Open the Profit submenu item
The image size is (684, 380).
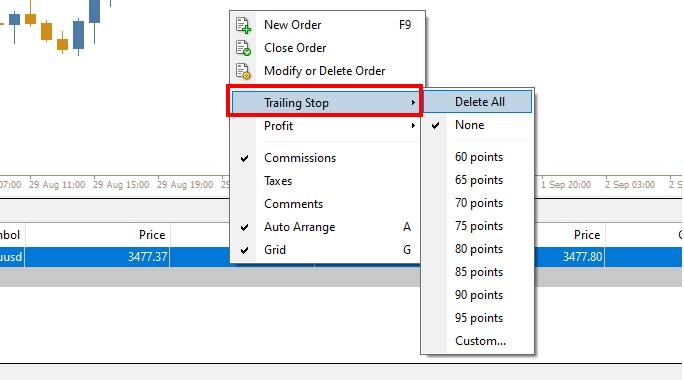pyautogui.click(x=325, y=126)
